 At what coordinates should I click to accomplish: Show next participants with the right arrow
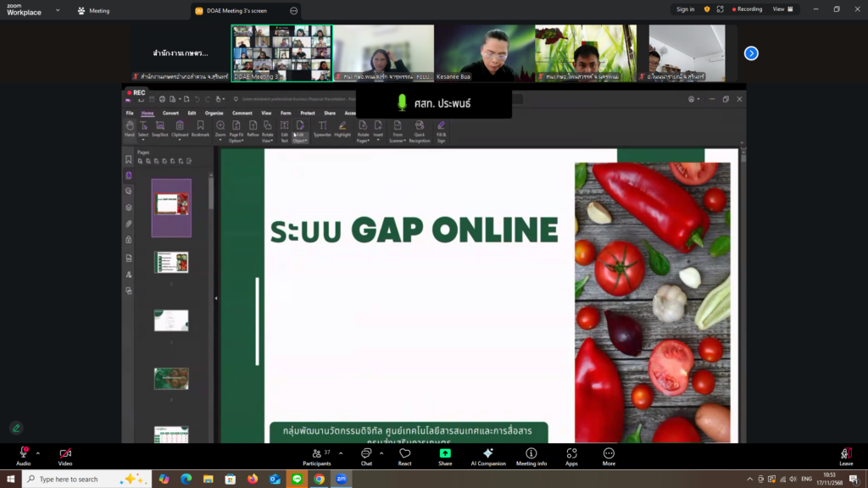point(750,53)
